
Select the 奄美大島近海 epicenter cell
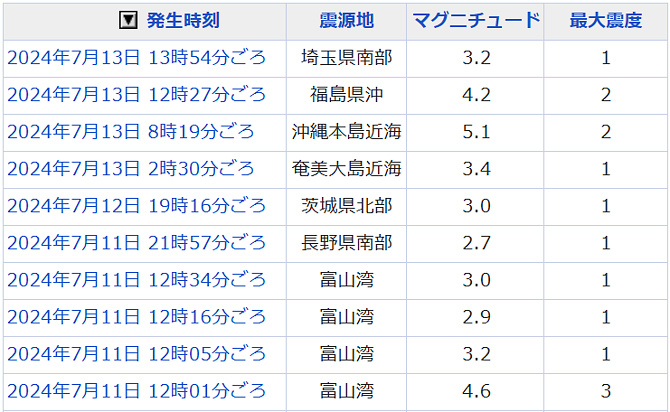[347, 169]
